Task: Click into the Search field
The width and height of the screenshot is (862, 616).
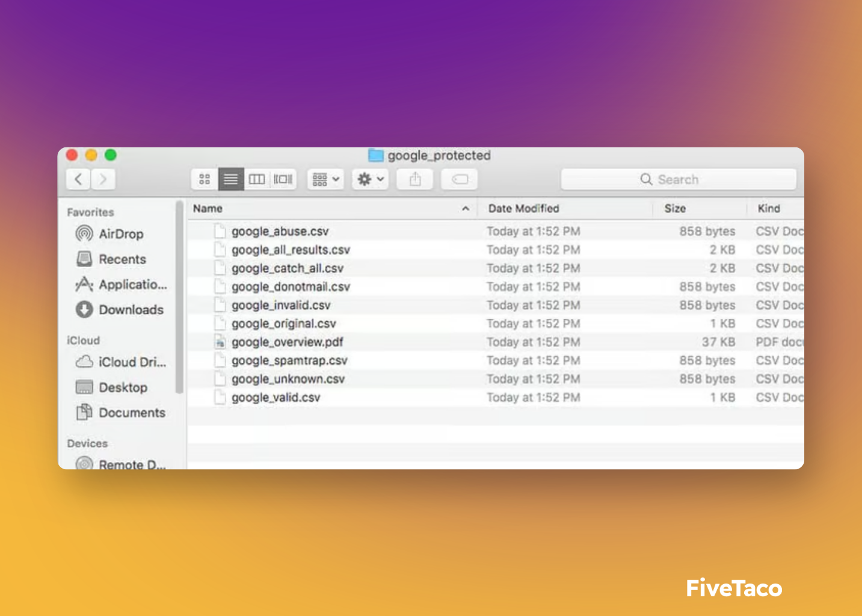Action: point(679,179)
